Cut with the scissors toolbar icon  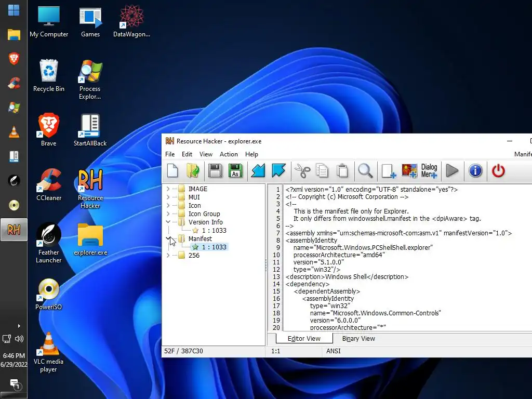coord(302,170)
